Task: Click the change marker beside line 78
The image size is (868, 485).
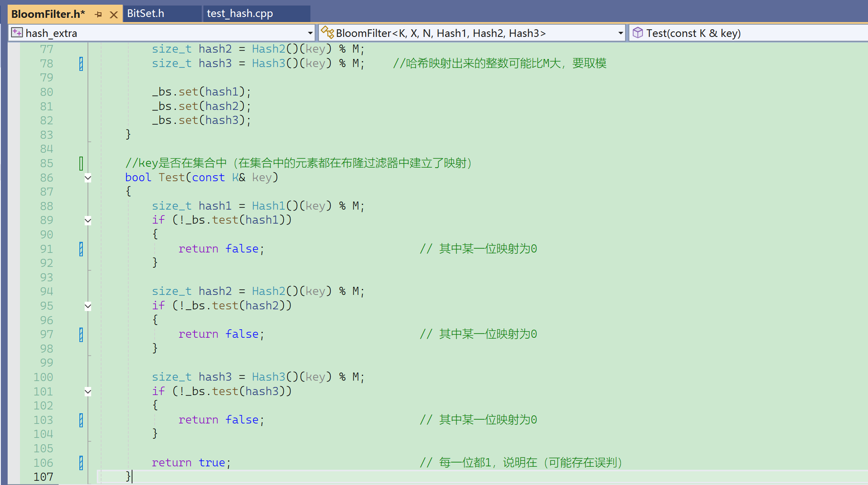Action: point(81,64)
